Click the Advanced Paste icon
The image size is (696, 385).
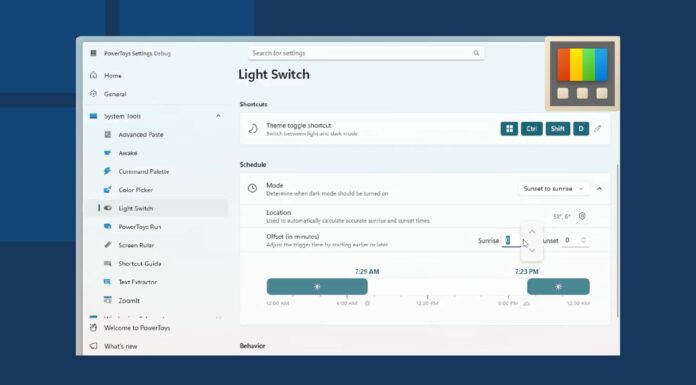pyautogui.click(x=107, y=134)
